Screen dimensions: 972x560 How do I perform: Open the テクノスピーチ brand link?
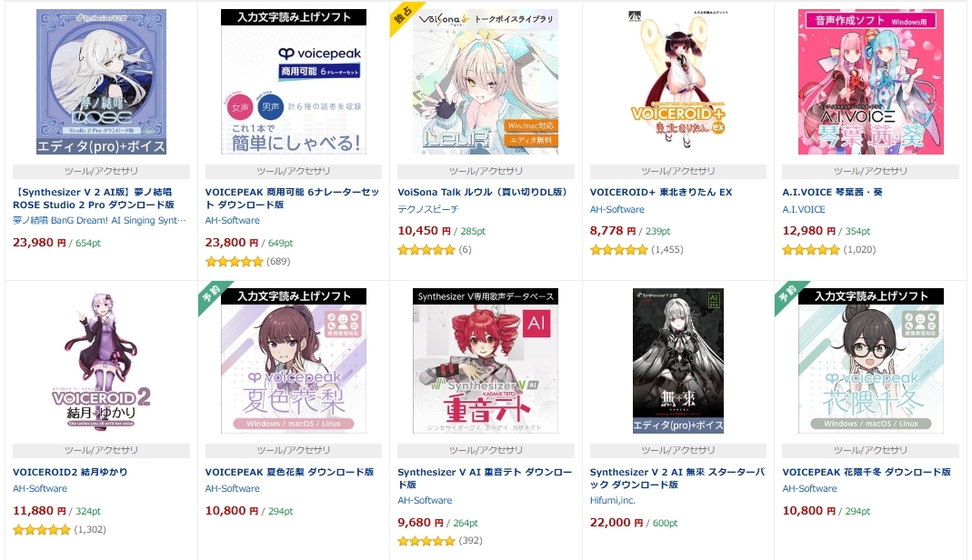tap(427, 209)
